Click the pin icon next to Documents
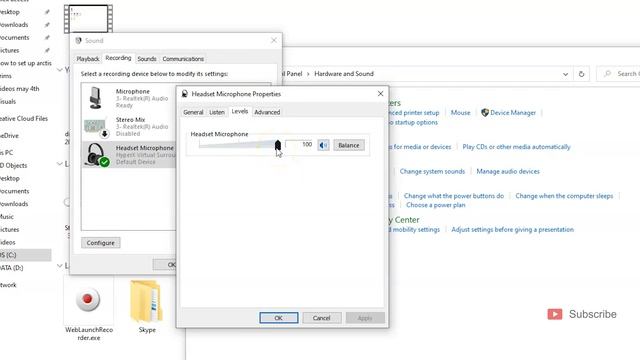Viewport: 640px width, 360px height. 47,38
